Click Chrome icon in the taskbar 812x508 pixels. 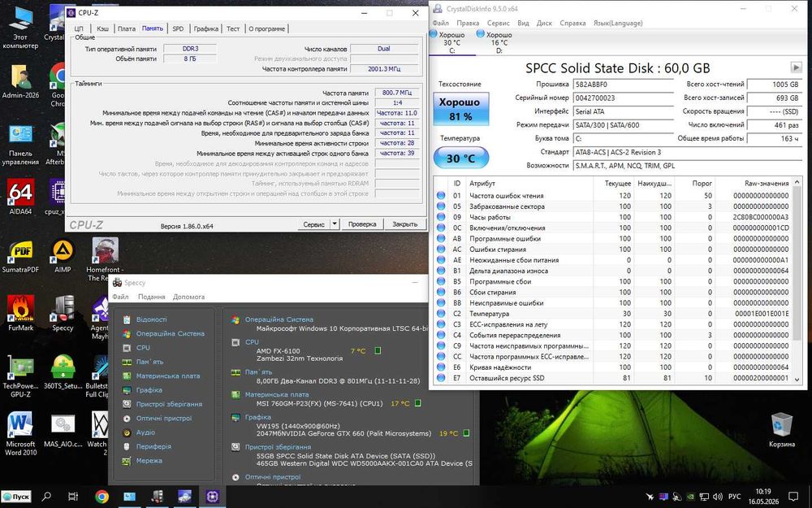pos(101,497)
